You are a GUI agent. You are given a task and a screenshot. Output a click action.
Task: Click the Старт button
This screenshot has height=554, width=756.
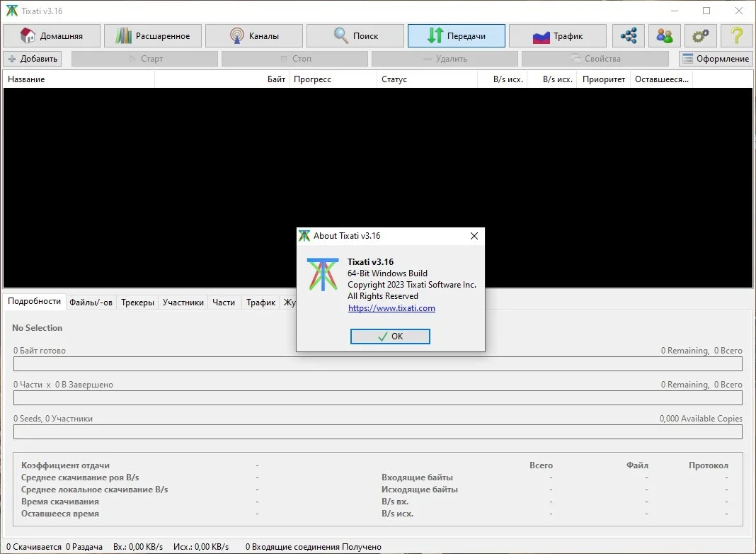tap(144, 59)
